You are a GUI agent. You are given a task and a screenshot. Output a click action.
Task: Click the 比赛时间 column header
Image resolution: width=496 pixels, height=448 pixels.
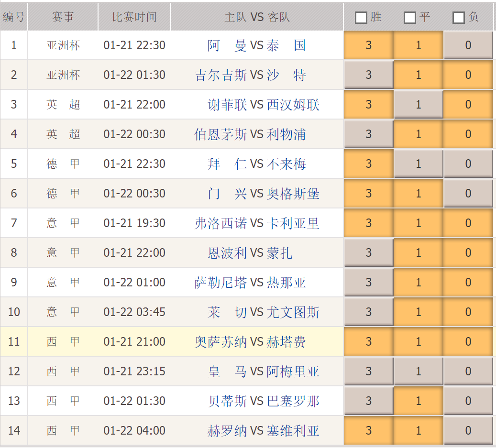pyautogui.click(x=134, y=17)
